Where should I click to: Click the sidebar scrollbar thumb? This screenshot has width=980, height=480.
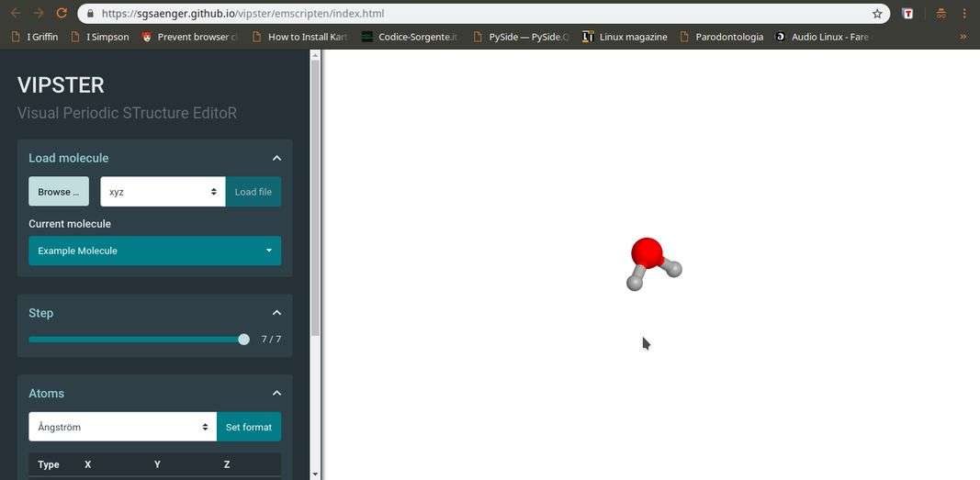pyautogui.click(x=316, y=198)
